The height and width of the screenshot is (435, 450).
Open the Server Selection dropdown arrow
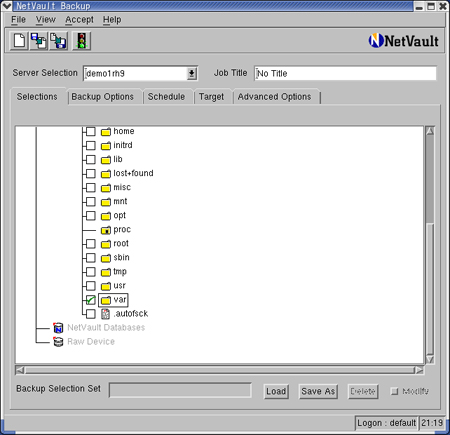[191, 73]
